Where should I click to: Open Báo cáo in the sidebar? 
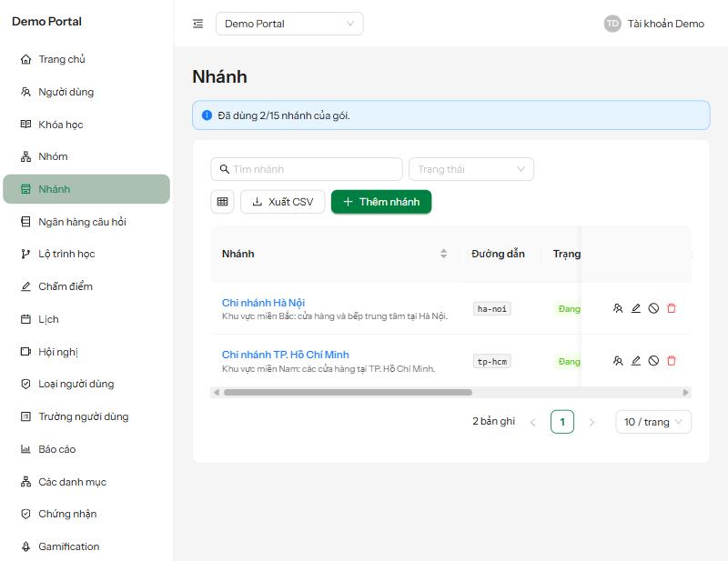pos(86,449)
